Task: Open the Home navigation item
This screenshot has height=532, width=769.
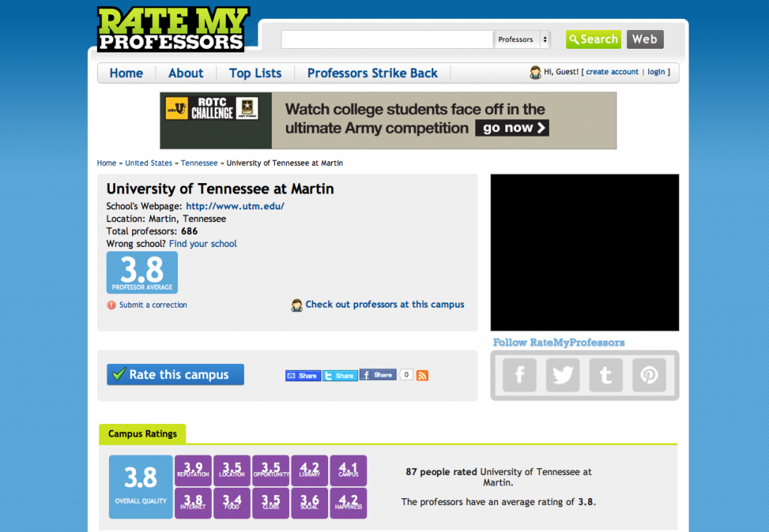Action: (126, 73)
